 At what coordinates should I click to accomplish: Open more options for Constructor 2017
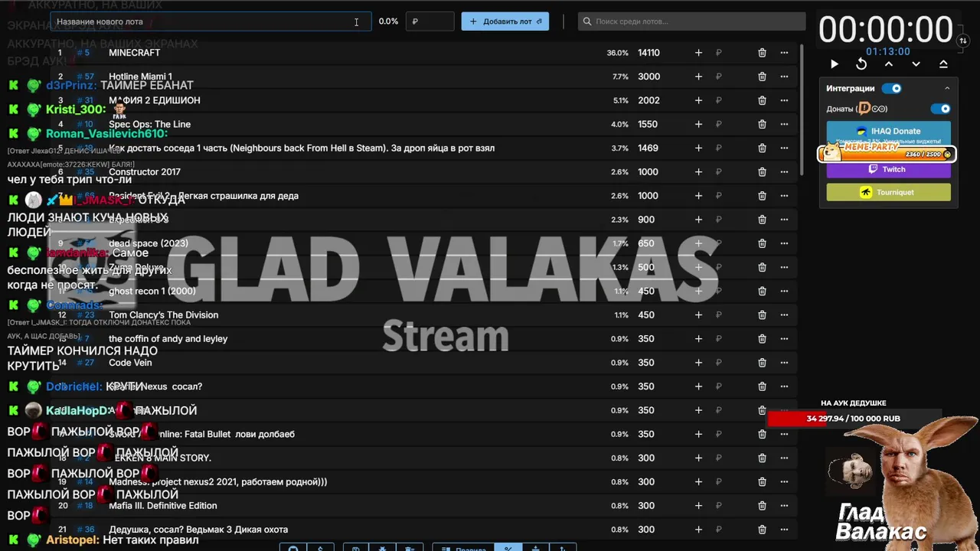click(x=784, y=172)
